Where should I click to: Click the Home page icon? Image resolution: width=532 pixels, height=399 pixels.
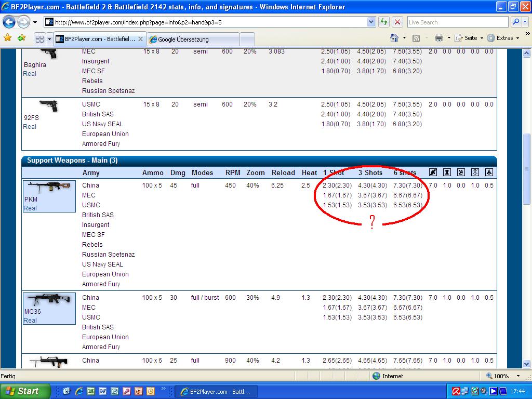[394, 38]
